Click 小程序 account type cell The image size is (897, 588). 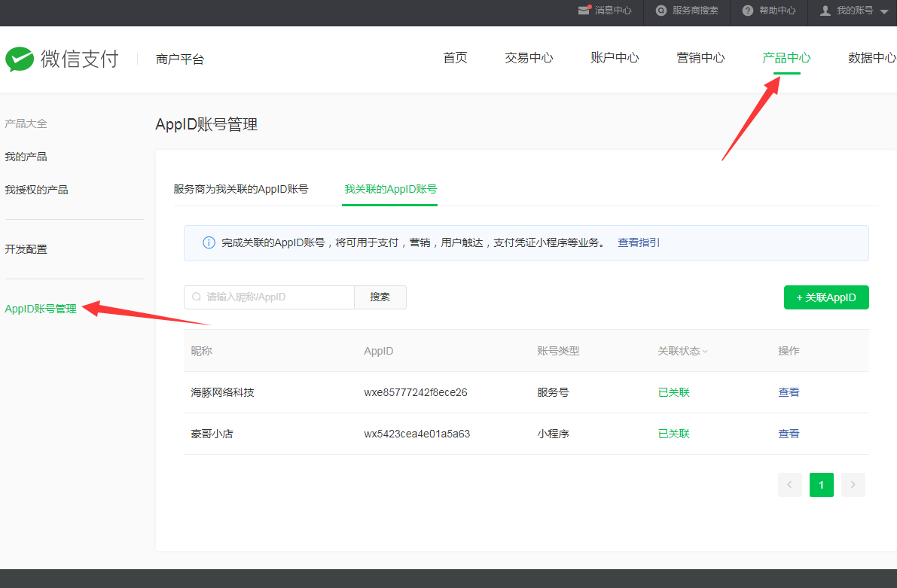pyautogui.click(x=553, y=434)
